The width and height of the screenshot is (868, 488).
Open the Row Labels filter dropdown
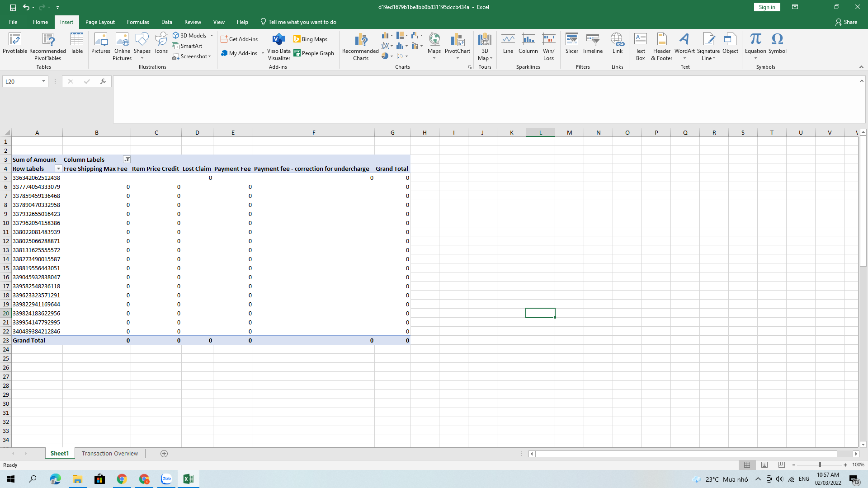(x=58, y=169)
